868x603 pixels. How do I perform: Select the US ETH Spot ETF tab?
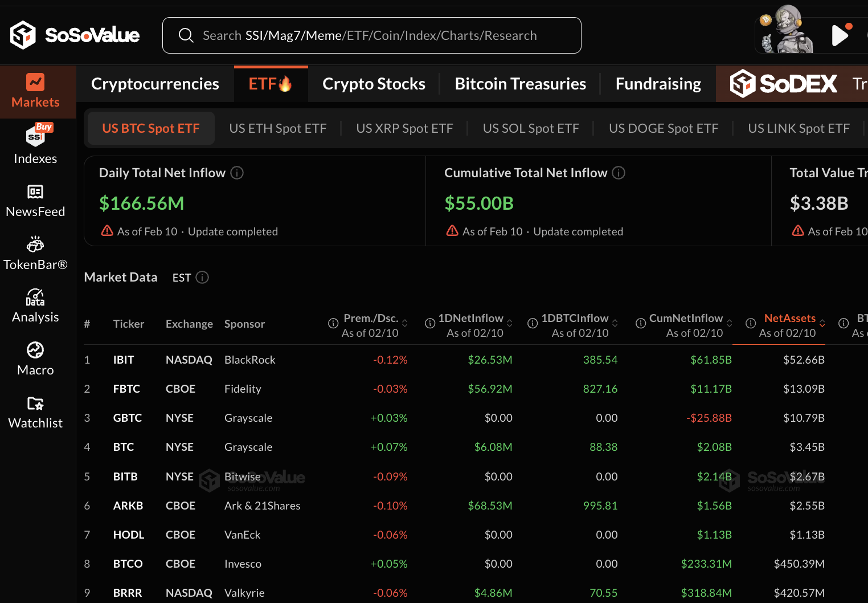[x=277, y=128]
